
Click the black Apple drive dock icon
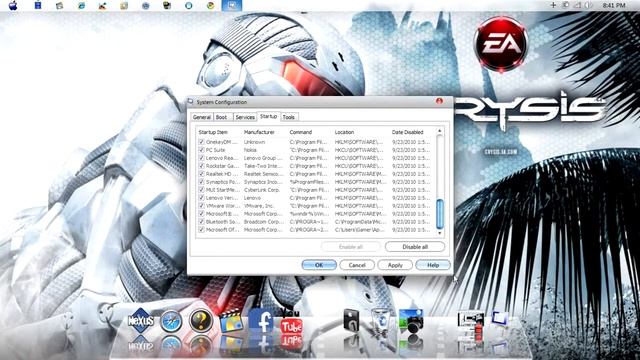351,320
